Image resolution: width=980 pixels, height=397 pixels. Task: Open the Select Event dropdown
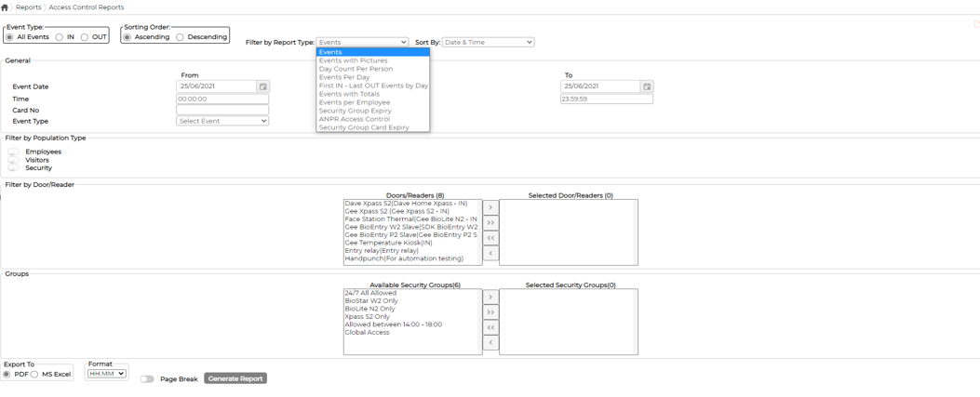222,121
